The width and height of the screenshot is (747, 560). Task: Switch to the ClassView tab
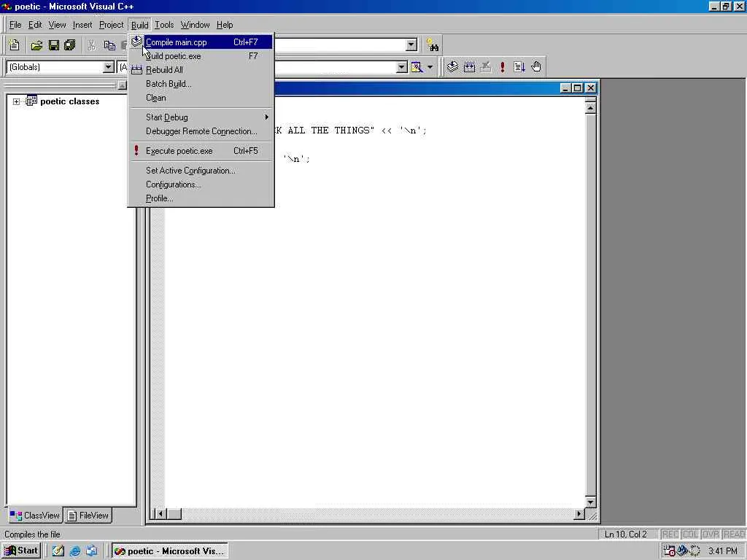(x=35, y=516)
